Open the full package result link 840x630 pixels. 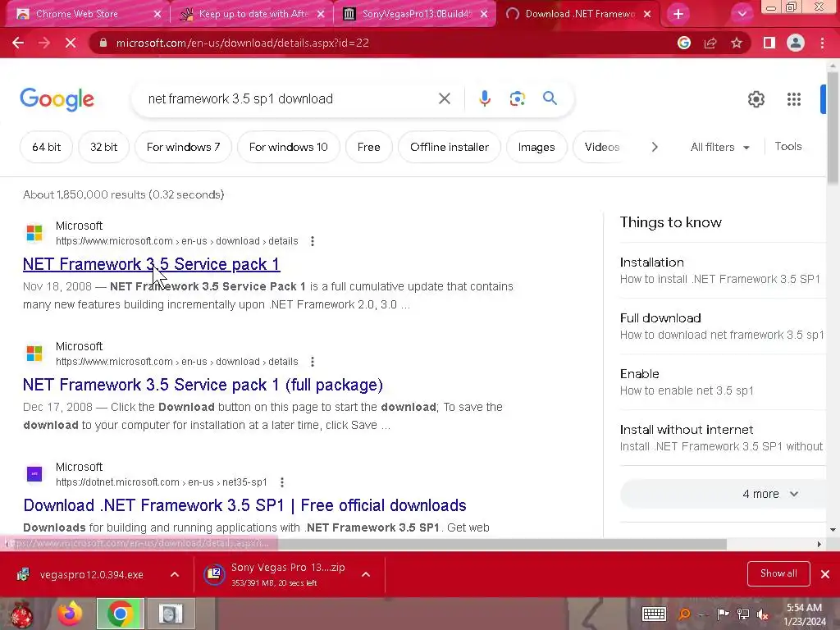point(203,385)
